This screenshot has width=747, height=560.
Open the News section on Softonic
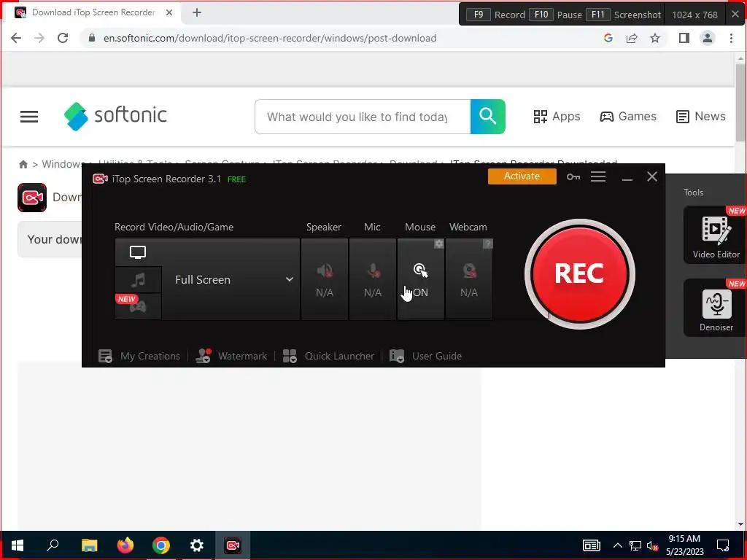point(701,117)
